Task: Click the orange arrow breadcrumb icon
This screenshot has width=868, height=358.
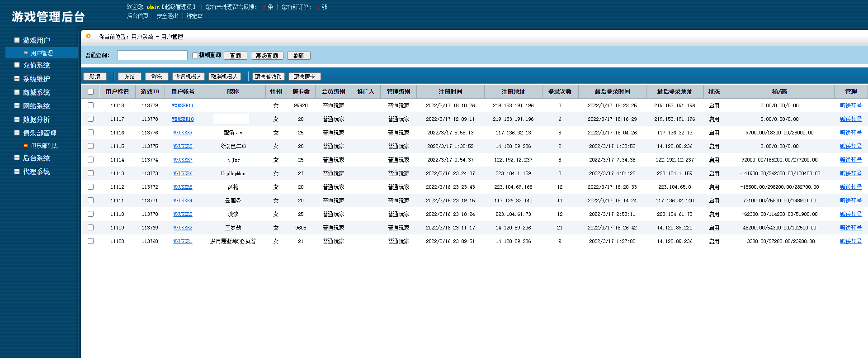Action: (88, 36)
